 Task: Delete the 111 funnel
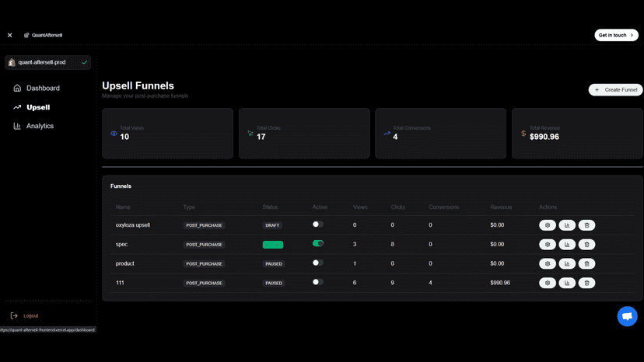(587, 284)
